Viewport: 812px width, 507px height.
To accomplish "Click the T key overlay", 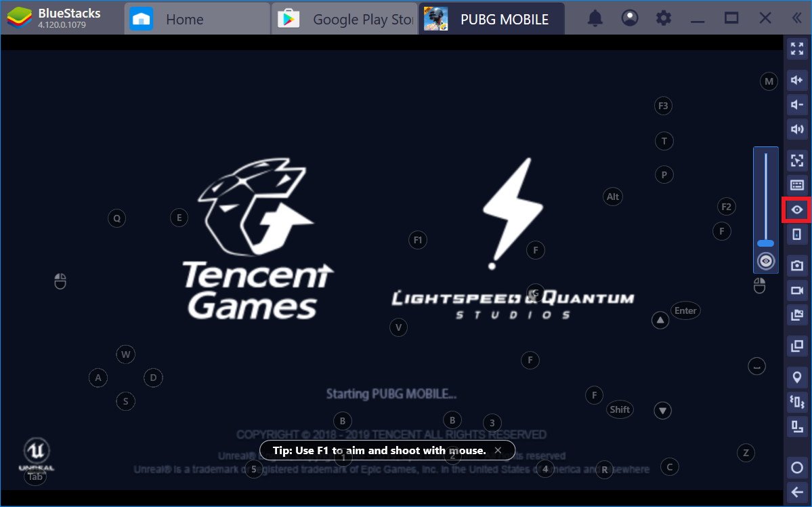I will tap(664, 141).
